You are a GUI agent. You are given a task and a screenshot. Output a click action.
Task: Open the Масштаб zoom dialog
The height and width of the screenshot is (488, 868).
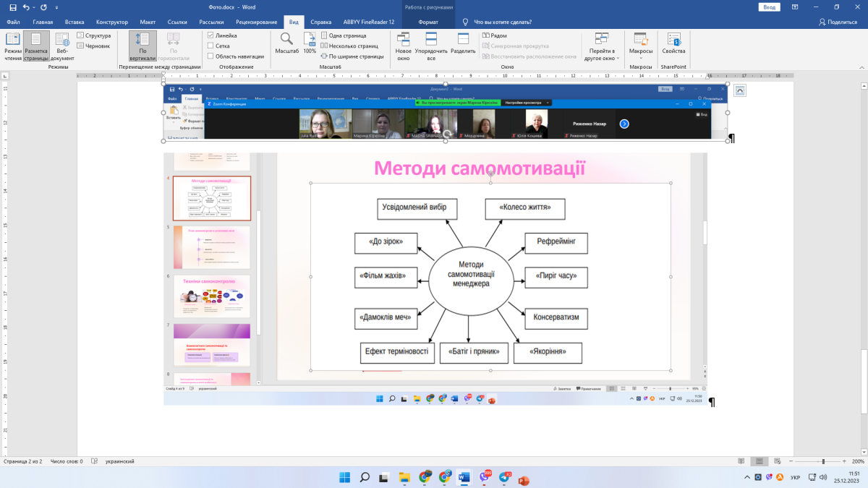[287, 45]
